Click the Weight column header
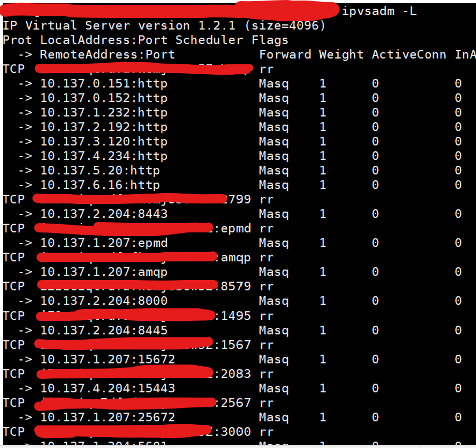The height and width of the screenshot is (448, 476). [x=341, y=54]
